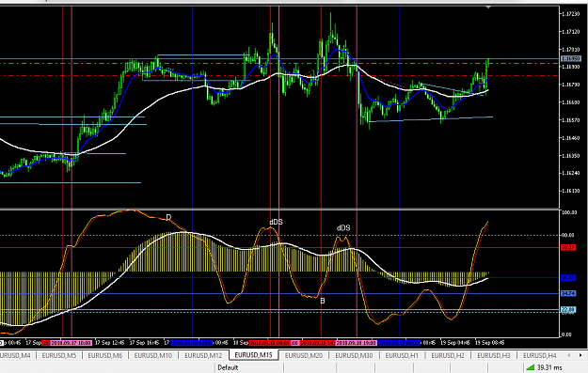Click the dark blue 45.83 level label
The image size is (588, 373).
(x=568, y=278)
